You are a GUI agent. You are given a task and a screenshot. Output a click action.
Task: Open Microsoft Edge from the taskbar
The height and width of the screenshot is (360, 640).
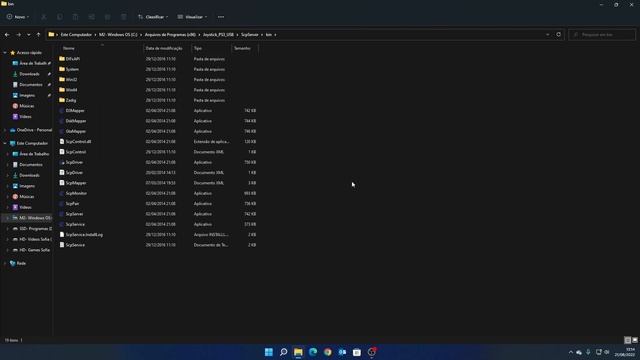tap(313, 352)
